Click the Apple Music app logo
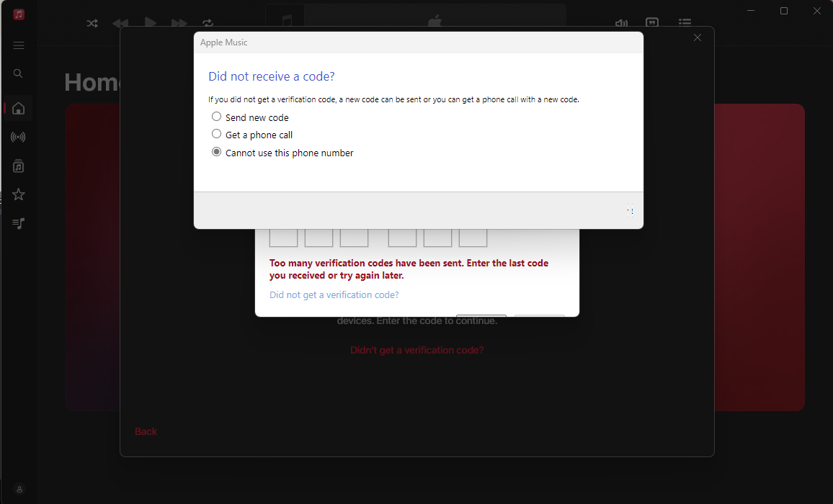The width and height of the screenshot is (833, 504). pos(19,14)
